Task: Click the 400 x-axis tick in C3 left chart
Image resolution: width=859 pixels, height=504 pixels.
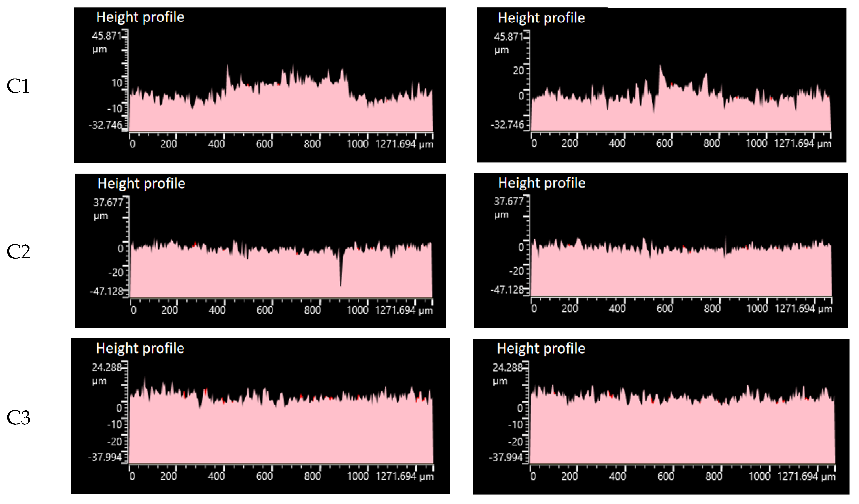Action: tap(216, 476)
